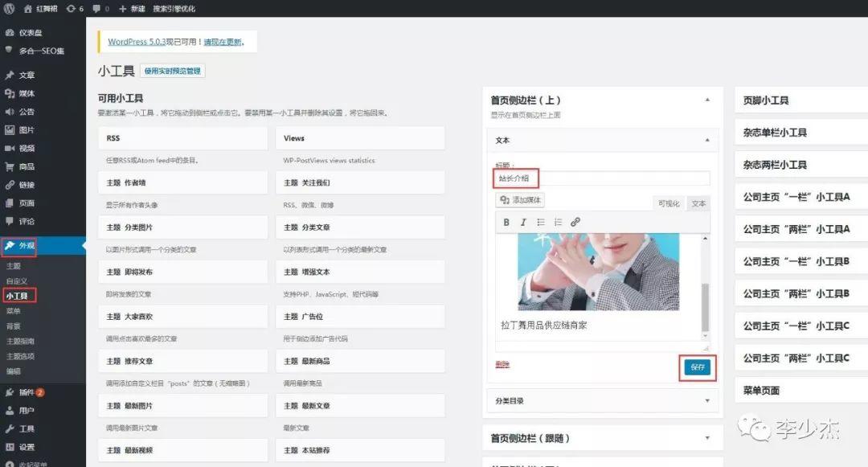Switch editor to 可视化 tab
The image size is (868, 467).
[x=669, y=203]
